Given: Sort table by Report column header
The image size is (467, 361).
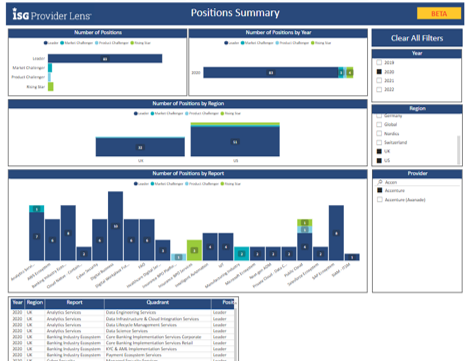Looking at the screenshot, I should pos(74,303).
